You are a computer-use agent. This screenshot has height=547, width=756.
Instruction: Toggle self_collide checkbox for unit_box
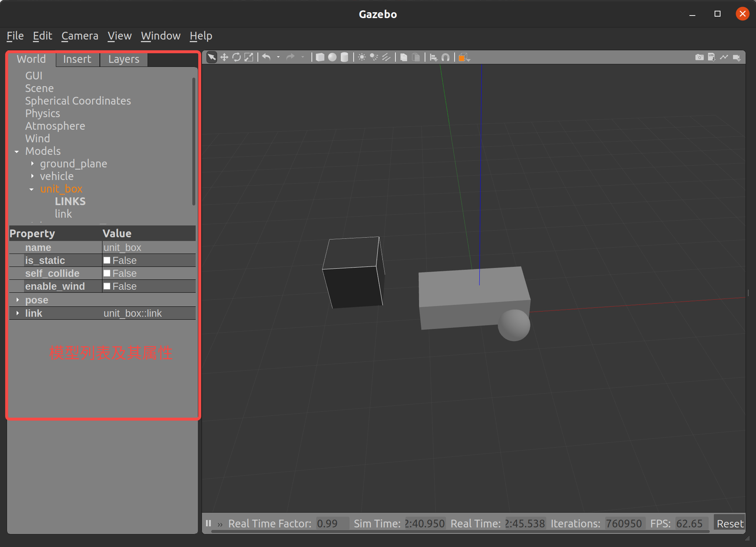pyautogui.click(x=107, y=273)
